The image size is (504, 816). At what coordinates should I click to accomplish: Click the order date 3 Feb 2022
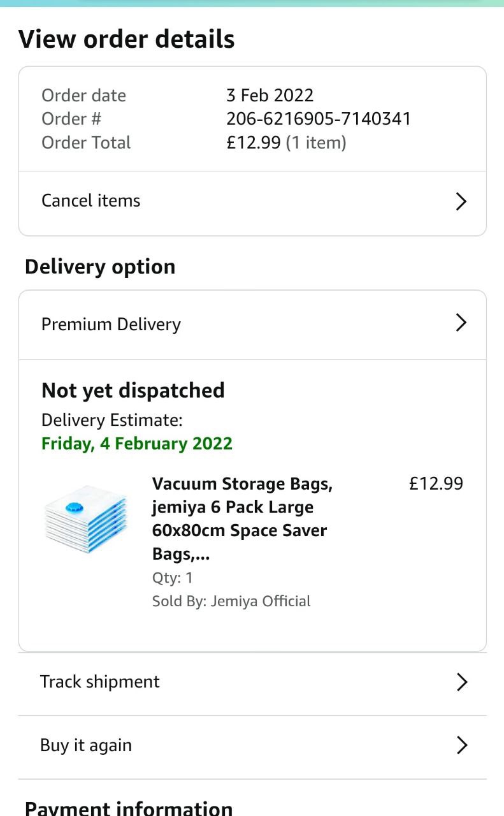(x=270, y=96)
